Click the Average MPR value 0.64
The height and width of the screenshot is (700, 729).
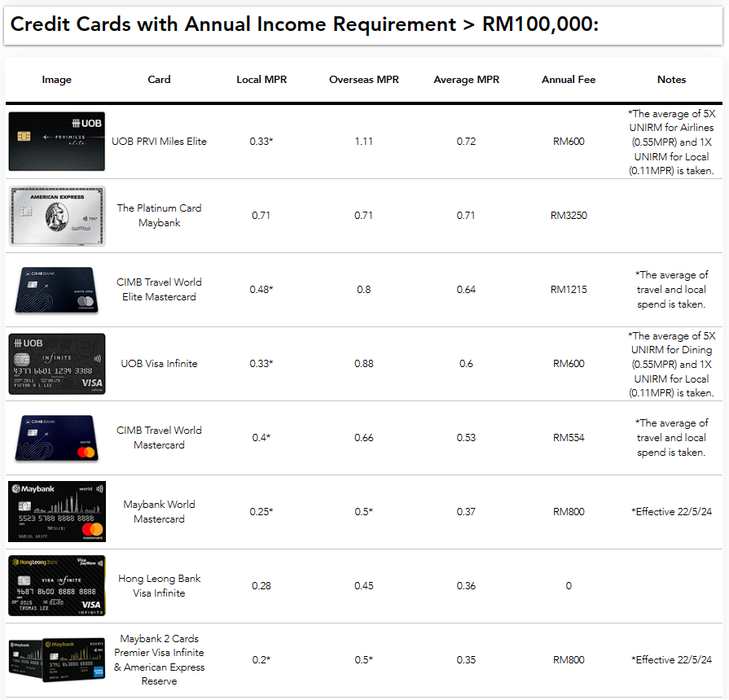point(467,290)
